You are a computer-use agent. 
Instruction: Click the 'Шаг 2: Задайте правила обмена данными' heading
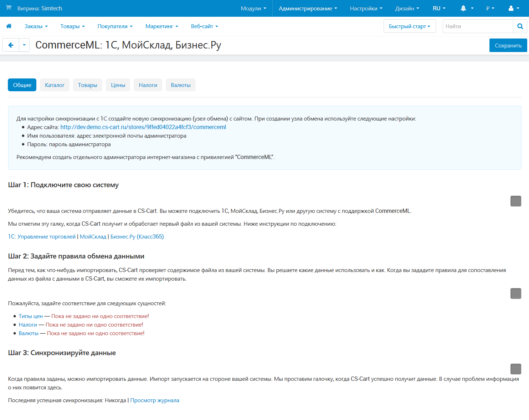[x=76, y=256]
